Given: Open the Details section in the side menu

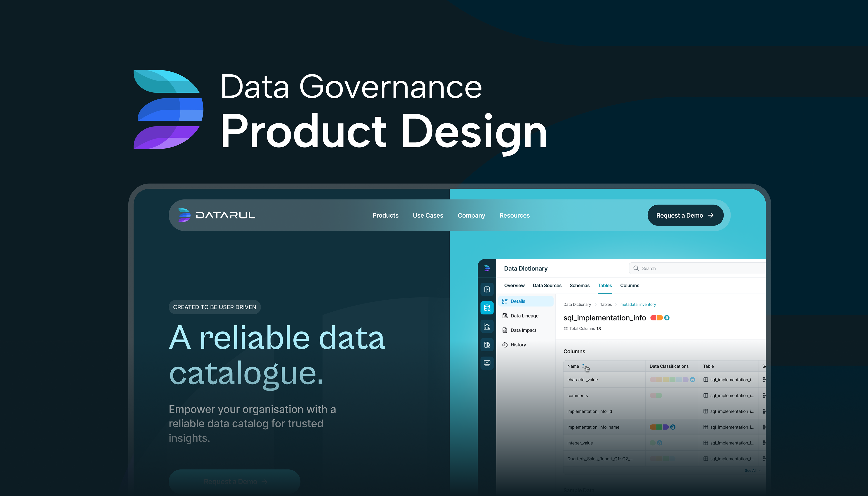Looking at the screenshot, I should pyautogui.click(x=526, y=301).
